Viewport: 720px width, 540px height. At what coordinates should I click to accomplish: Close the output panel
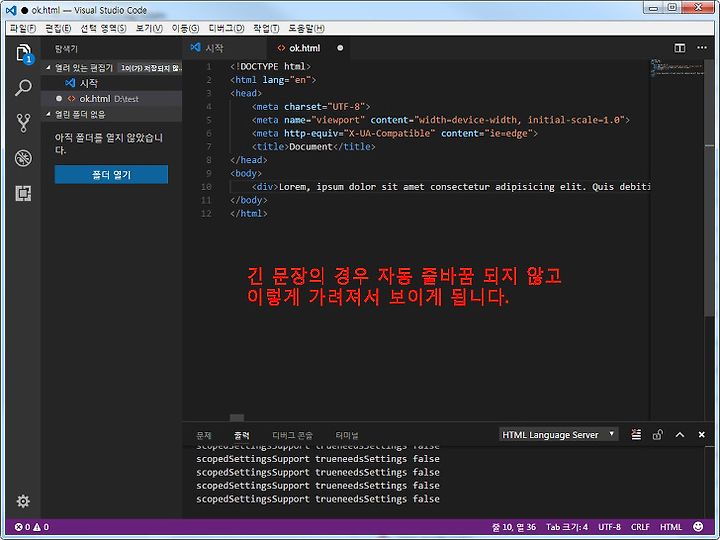[702, 434]
